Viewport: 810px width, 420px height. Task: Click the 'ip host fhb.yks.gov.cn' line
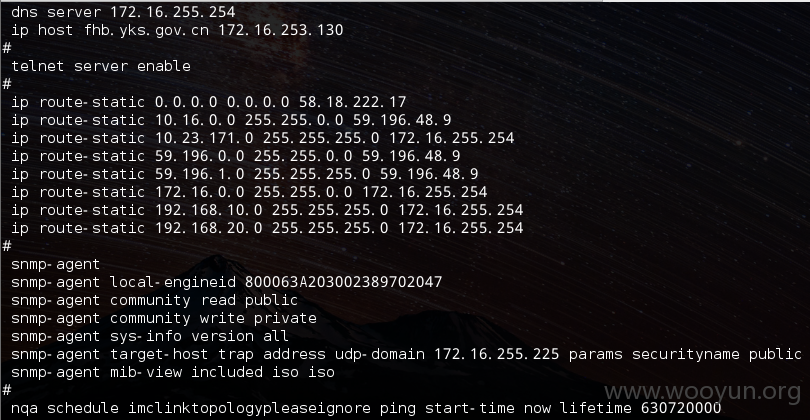[x=177, y=30]
